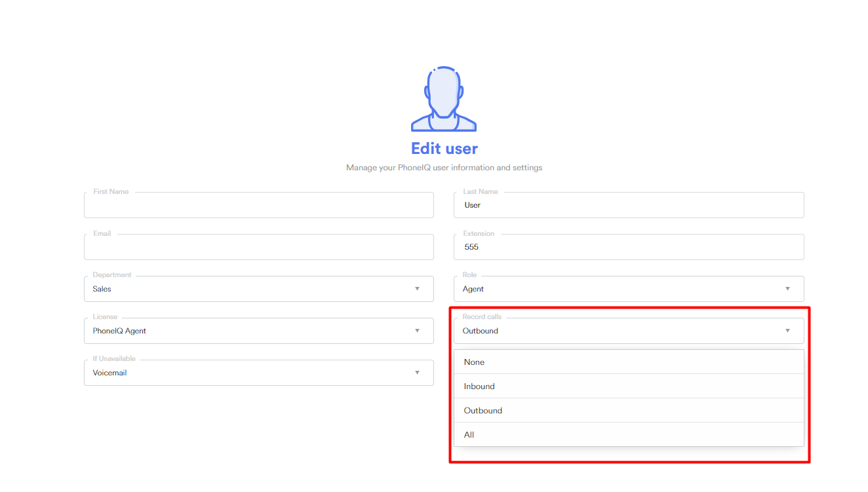Collapse the list using the Record calls arrow

(787, 331)
